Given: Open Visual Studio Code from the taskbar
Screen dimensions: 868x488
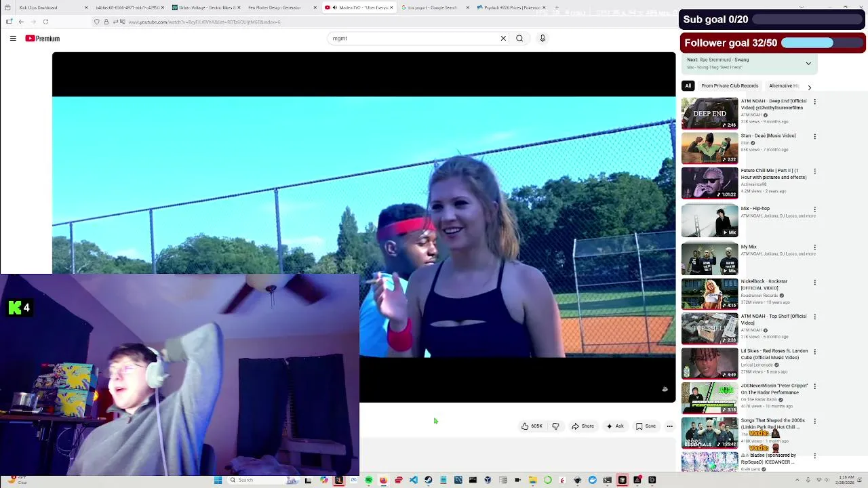Looking at the screenshot, I should coord(413,480).
